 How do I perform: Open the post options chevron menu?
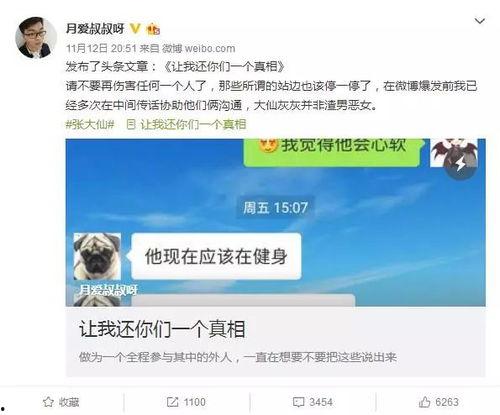click(479, 21)
